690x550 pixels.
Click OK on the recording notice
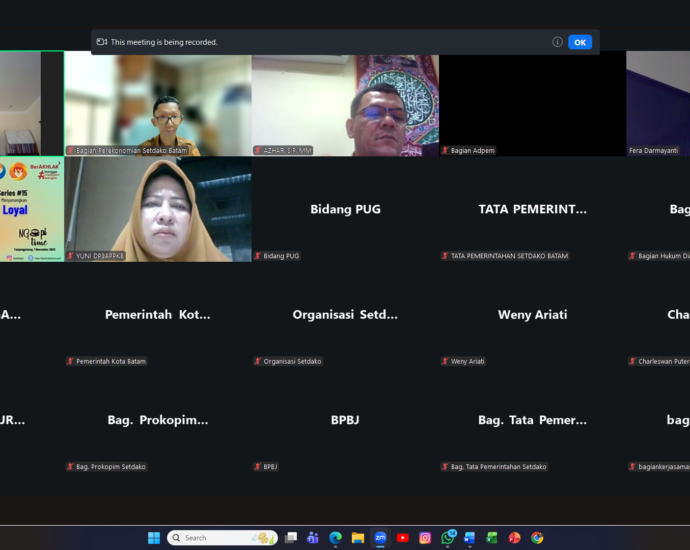(580, 42)
